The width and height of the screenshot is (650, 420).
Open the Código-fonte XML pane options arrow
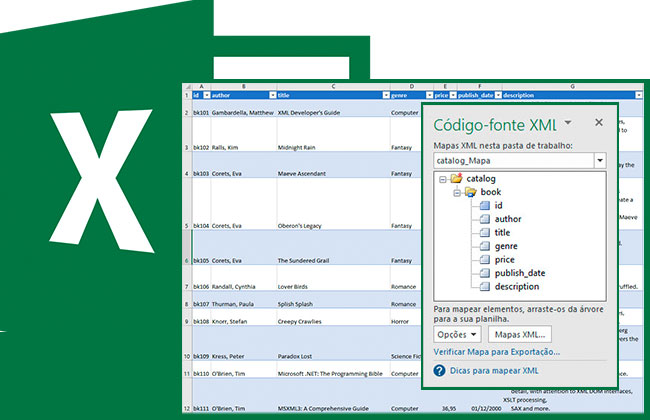click(568, 122)
